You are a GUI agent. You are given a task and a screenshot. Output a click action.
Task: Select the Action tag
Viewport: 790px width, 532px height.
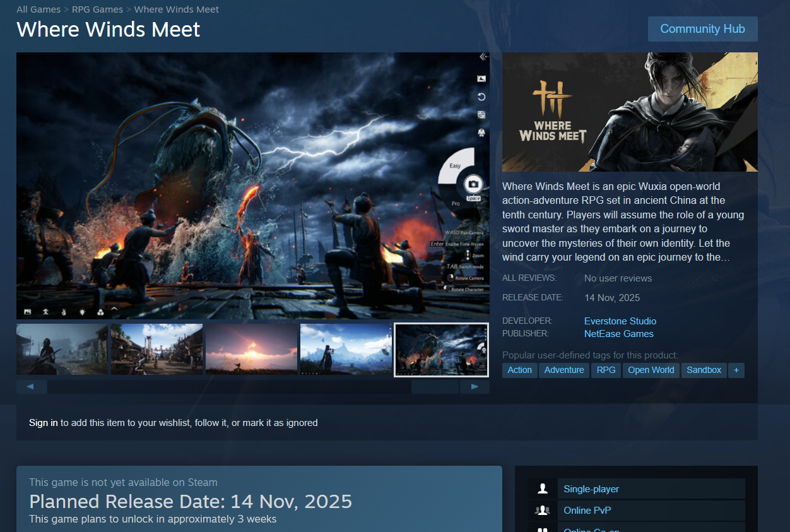[520, 370]
